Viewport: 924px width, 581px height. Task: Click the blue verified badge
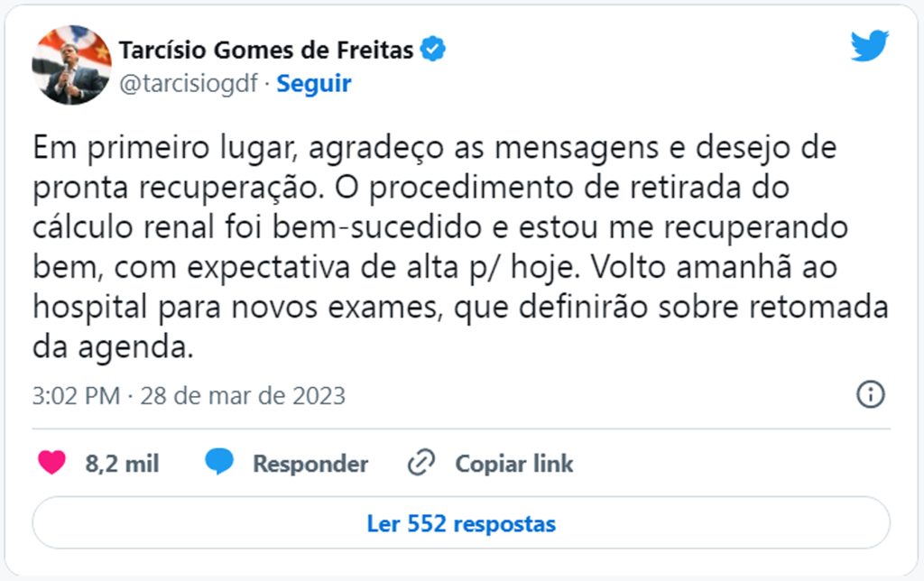(433, 49)
